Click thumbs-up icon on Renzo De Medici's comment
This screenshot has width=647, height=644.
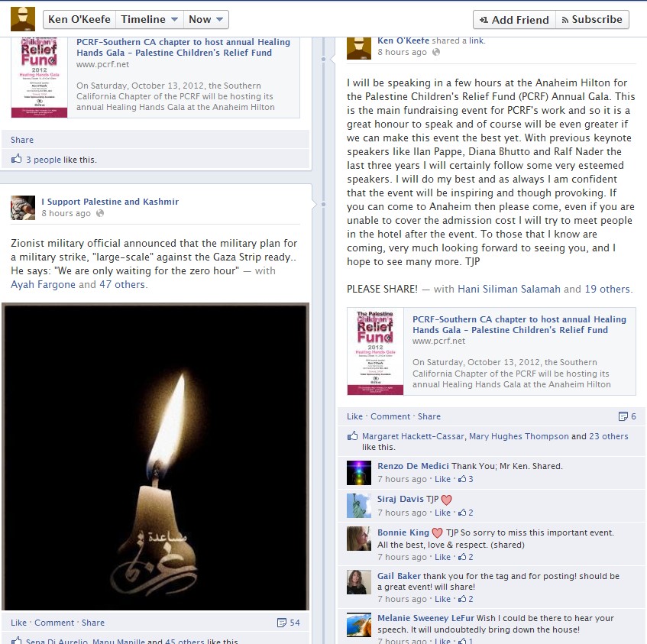click(x=462, y=479)
